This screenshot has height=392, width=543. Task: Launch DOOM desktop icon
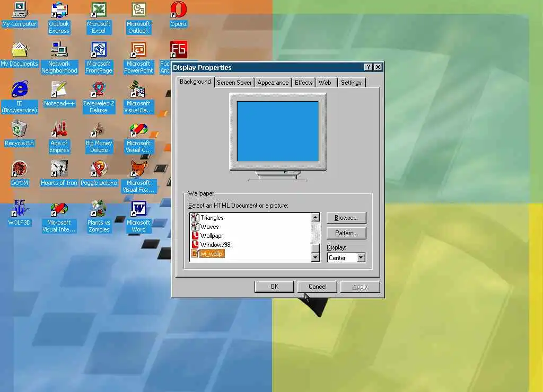tap(20, 174)
